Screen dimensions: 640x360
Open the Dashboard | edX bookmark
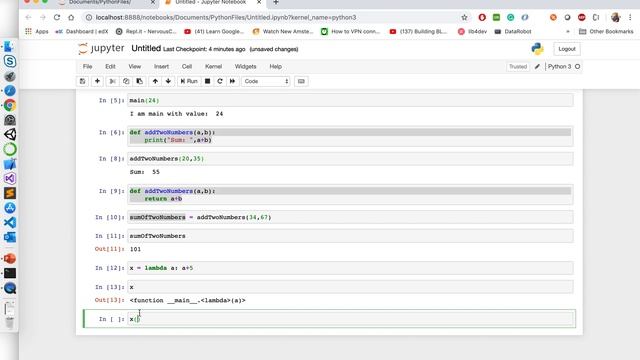pos(82,31)
